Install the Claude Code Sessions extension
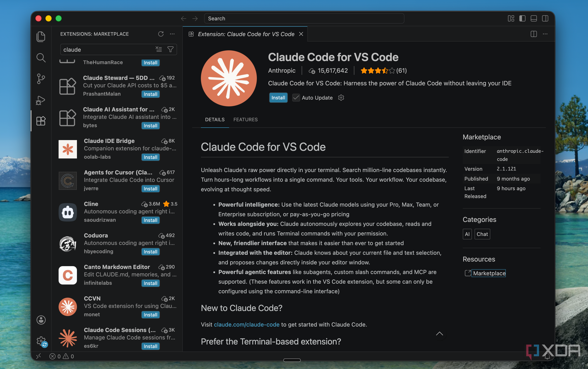588x369 pixels. tap(150, 346)
